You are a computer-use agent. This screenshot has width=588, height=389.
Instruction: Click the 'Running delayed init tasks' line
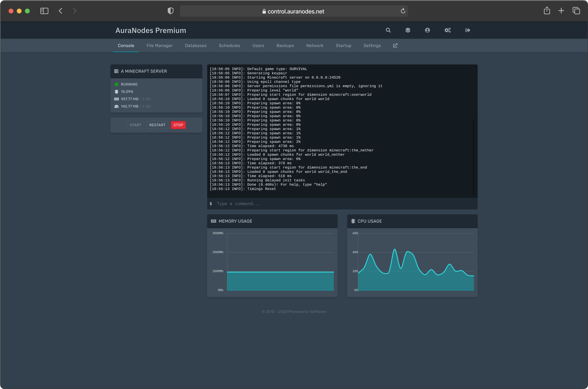[x=257, y=180]
